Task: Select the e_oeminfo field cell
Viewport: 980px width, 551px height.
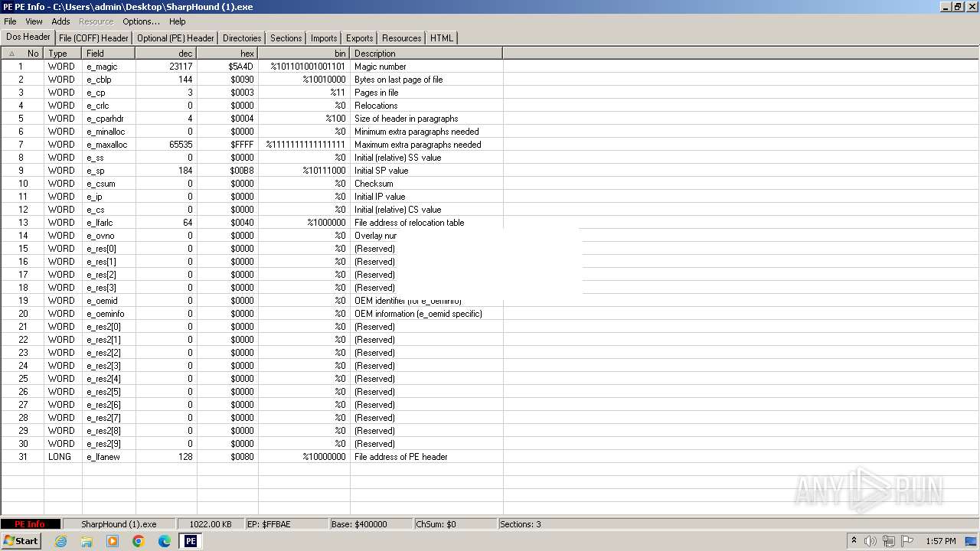Action: [x=109, y=314]
